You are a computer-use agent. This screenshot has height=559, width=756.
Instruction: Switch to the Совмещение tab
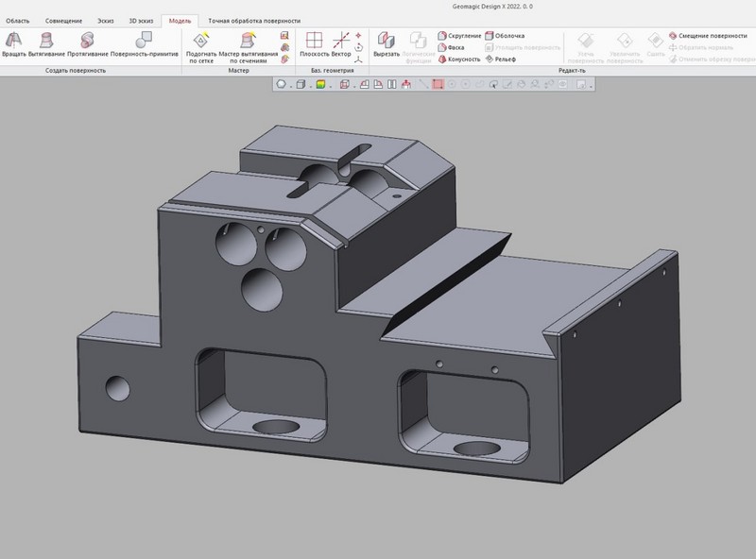(63, 21)
